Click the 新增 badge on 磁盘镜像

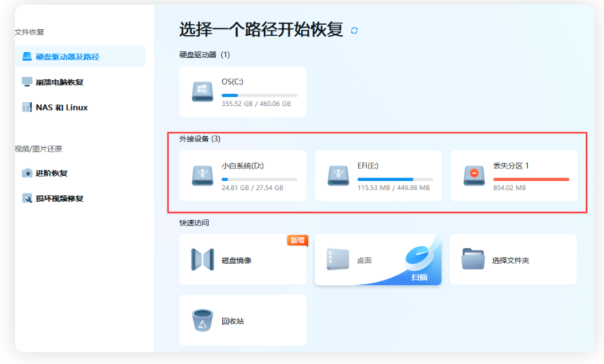[297, 240]
